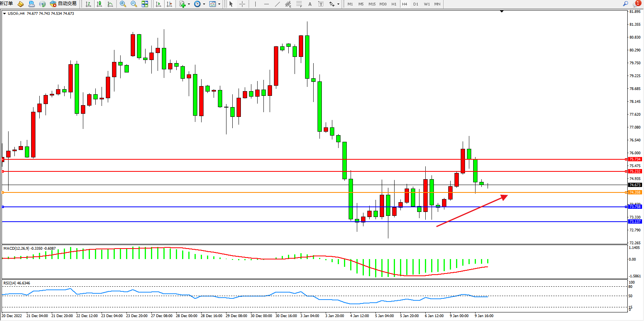Select the Vertical Line tool
This screenshot has height=321, width=644.
[x=255, y=4]
